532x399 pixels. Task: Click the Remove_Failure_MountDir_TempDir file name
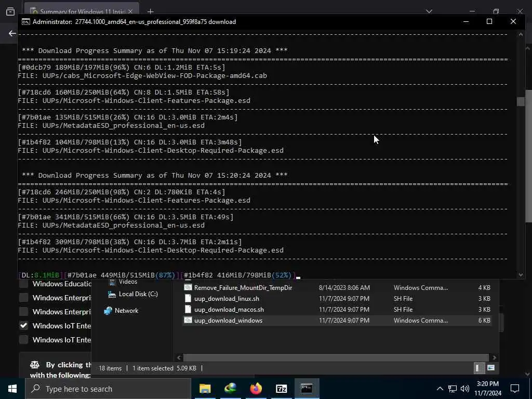(243, 288)
